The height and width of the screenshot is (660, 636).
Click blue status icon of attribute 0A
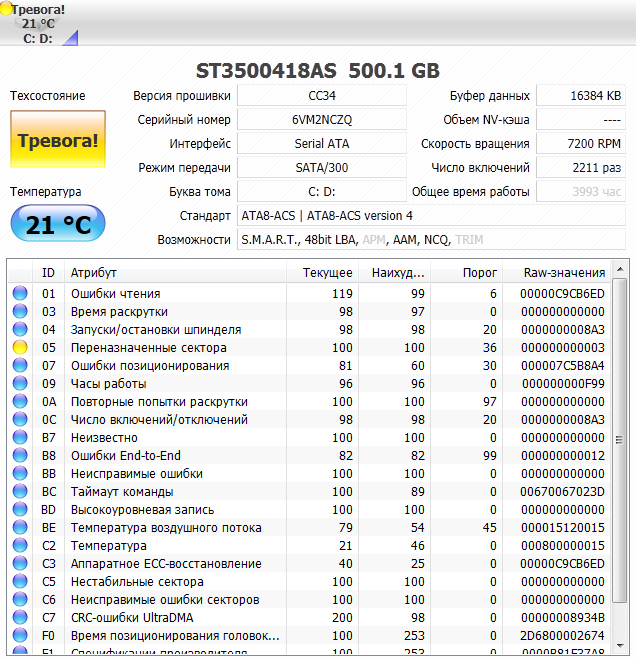point(20,401)
